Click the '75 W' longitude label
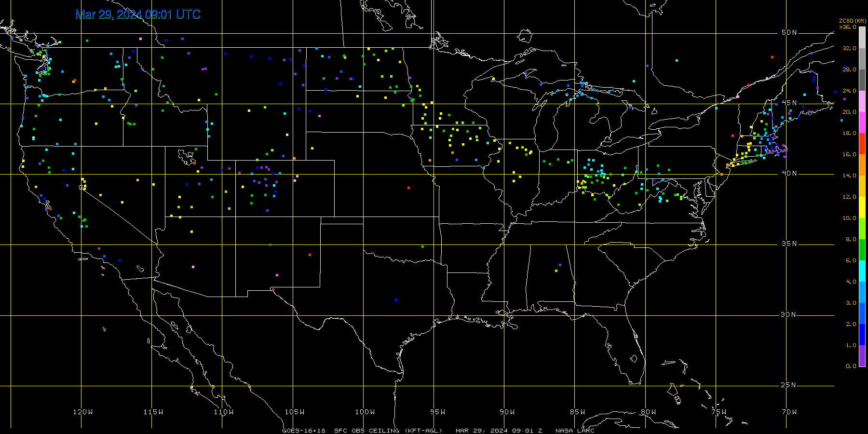Viewport: 868px width, 434px height. point(719,412)
